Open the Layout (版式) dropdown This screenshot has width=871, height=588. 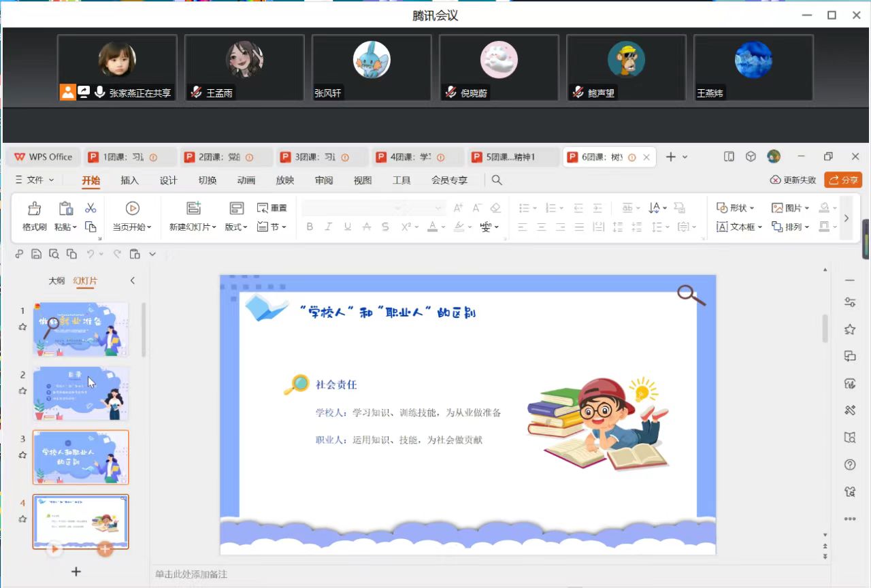(x=236, y=227)
